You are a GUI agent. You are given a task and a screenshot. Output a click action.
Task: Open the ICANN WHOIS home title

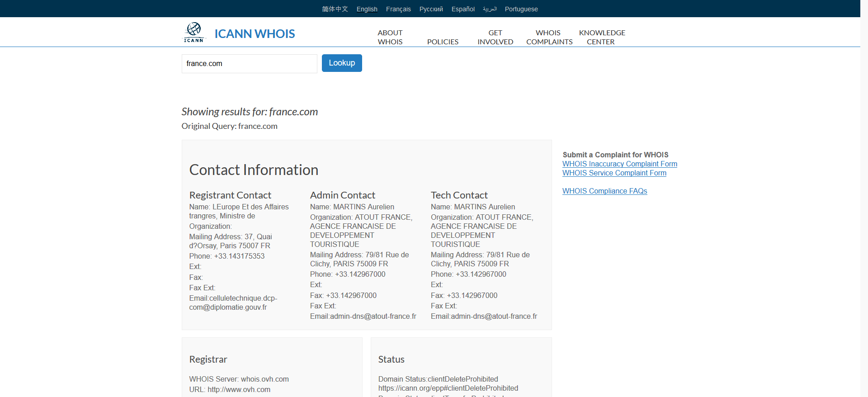[255, 34]
